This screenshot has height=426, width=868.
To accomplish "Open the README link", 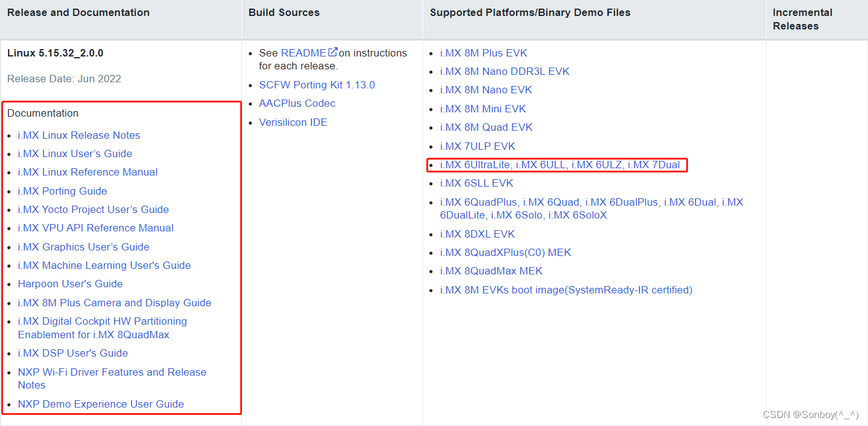I will pos(303,53).
